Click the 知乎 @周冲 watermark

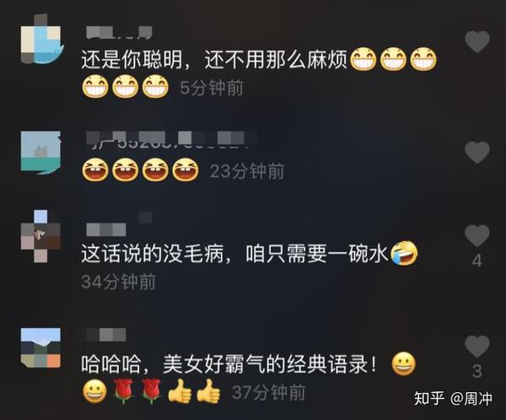tap(454, 398)
